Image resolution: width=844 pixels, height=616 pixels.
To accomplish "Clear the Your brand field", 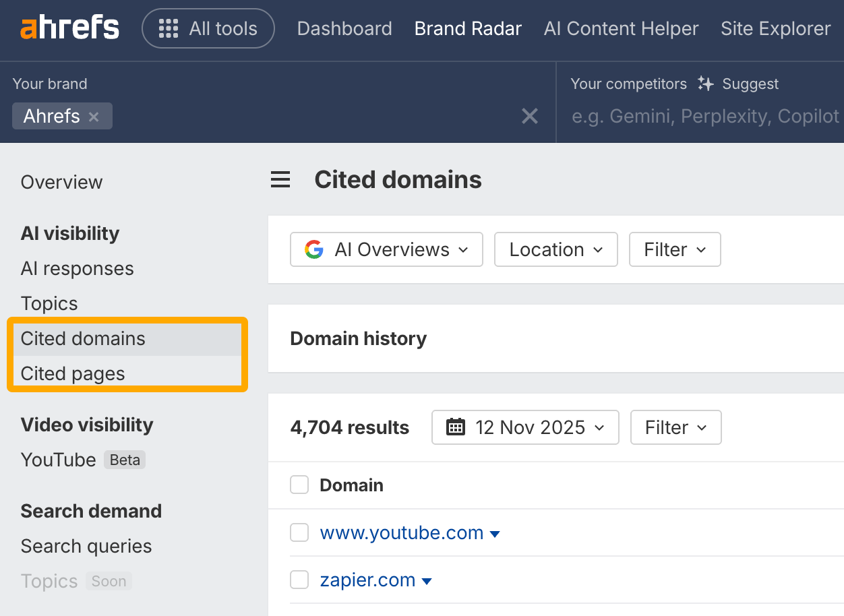I will (x=530, y=117).
